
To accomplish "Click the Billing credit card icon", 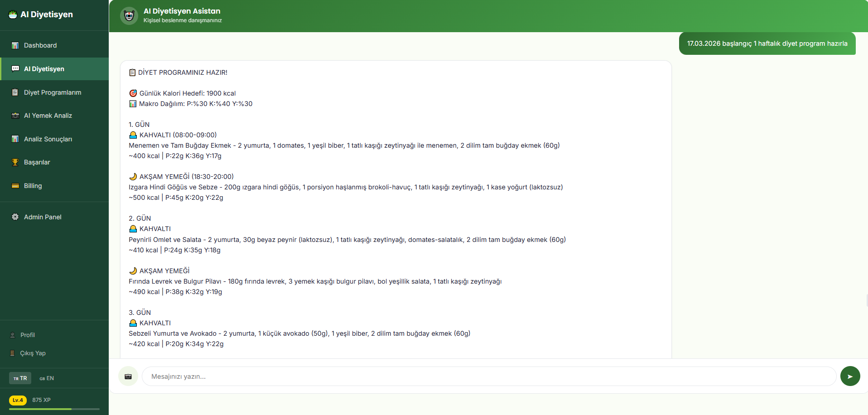I will [15, 186].
